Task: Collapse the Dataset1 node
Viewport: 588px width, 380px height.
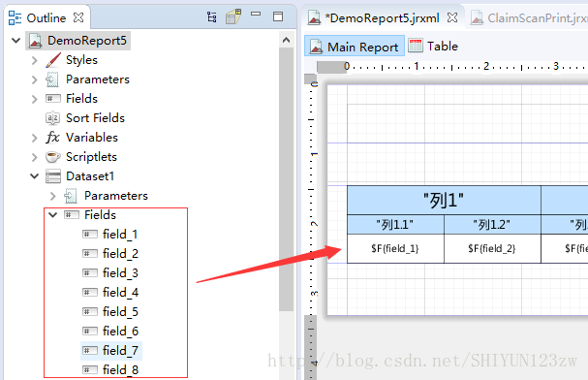Action: [x=35, y=175]
